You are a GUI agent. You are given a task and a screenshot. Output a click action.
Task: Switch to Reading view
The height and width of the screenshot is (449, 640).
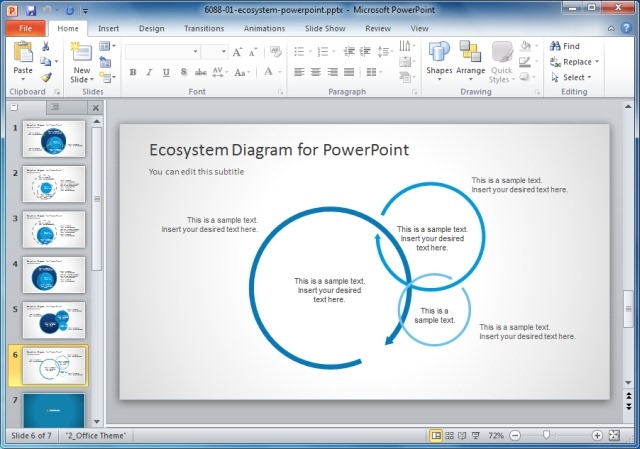462,436
